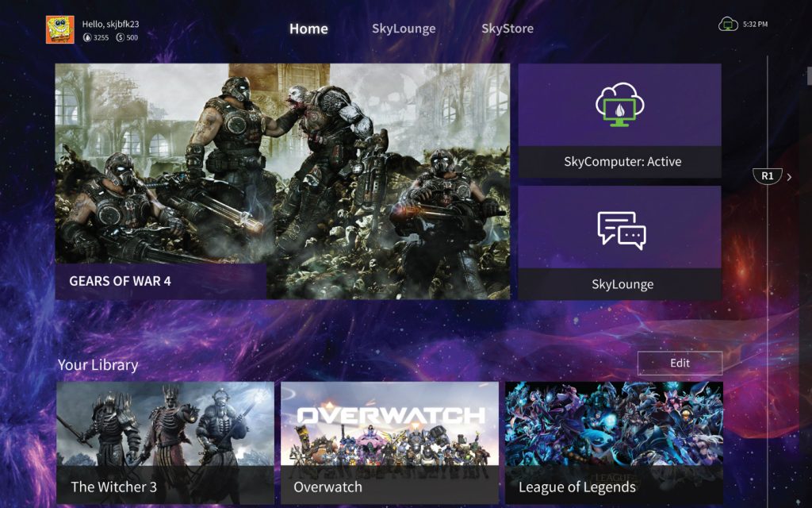
Task: Open the SkyLounge tab in the top navigation
Action: point(404,29)
